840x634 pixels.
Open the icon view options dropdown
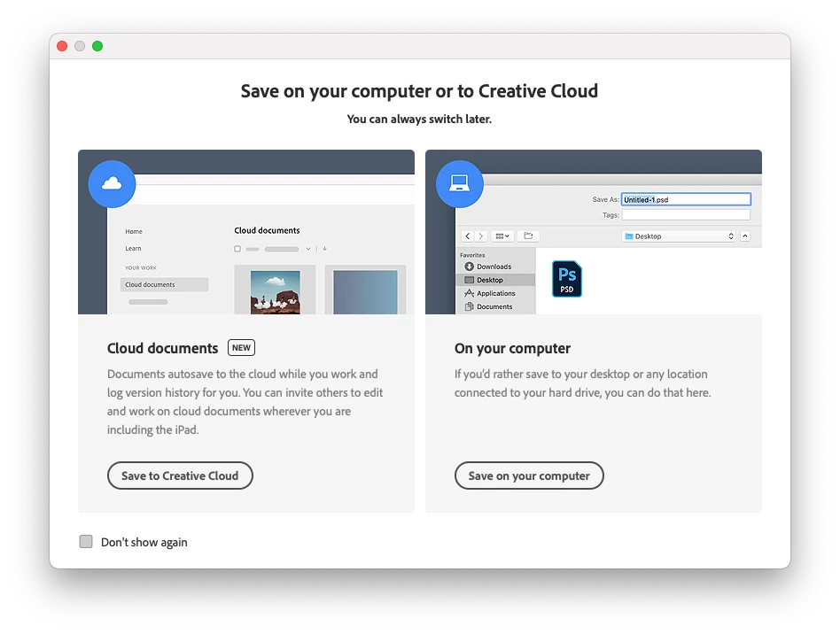point(502,236)
